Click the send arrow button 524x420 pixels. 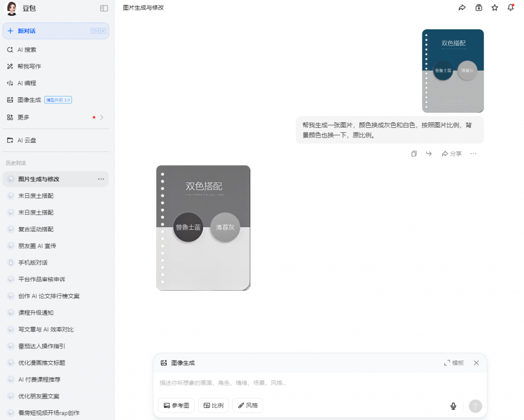pos(475,406)
